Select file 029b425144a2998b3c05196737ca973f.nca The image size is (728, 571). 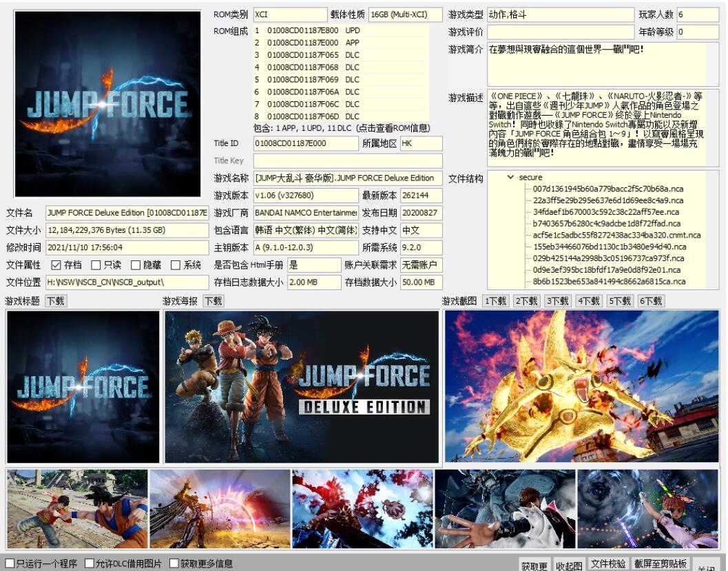[608, 258]
